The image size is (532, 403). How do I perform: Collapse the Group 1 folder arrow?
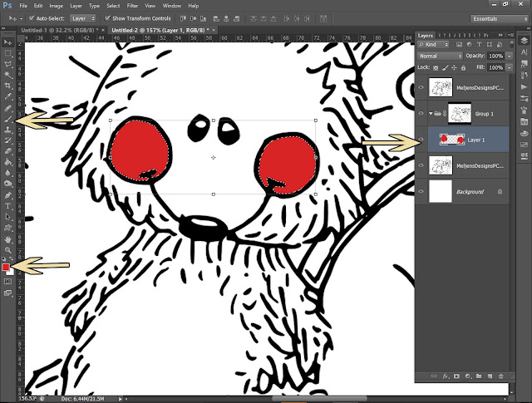[431, 113]
